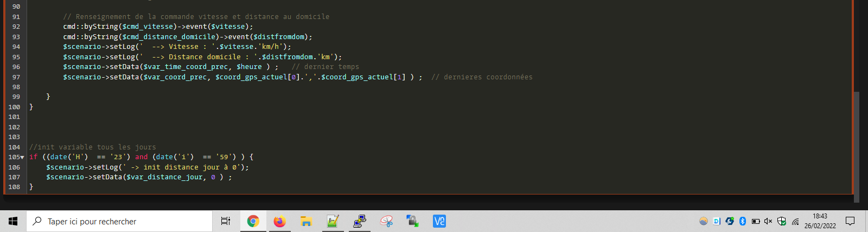Click the blue 'D' tray icon
The image size is (868, 232).
[x=717, y=221]
